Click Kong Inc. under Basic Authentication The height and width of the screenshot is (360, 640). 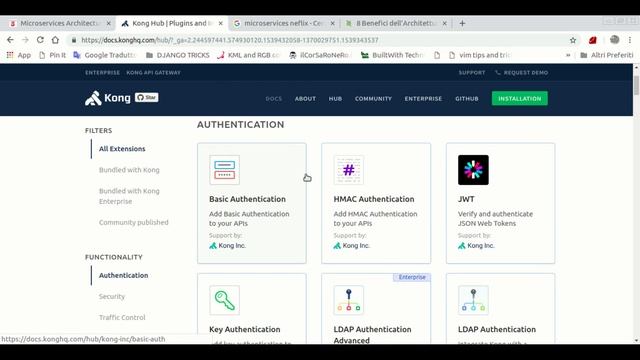[227, 246]
